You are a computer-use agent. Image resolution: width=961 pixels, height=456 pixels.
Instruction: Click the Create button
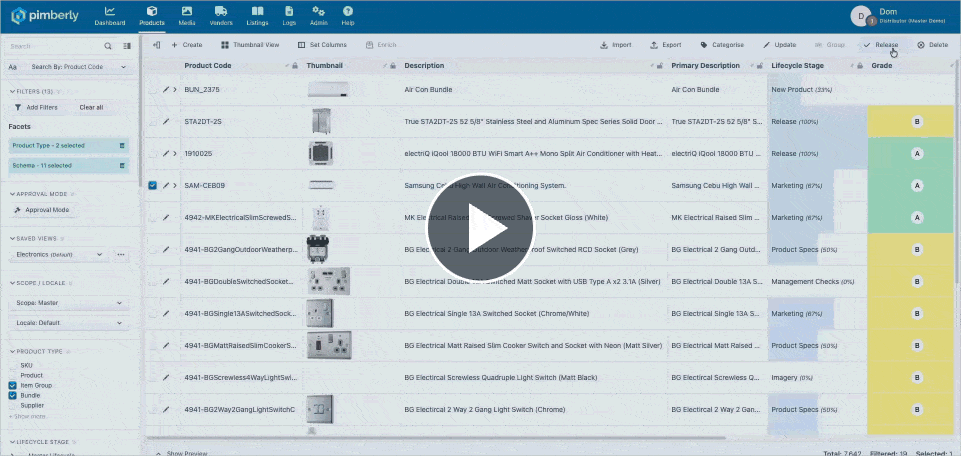187,45
